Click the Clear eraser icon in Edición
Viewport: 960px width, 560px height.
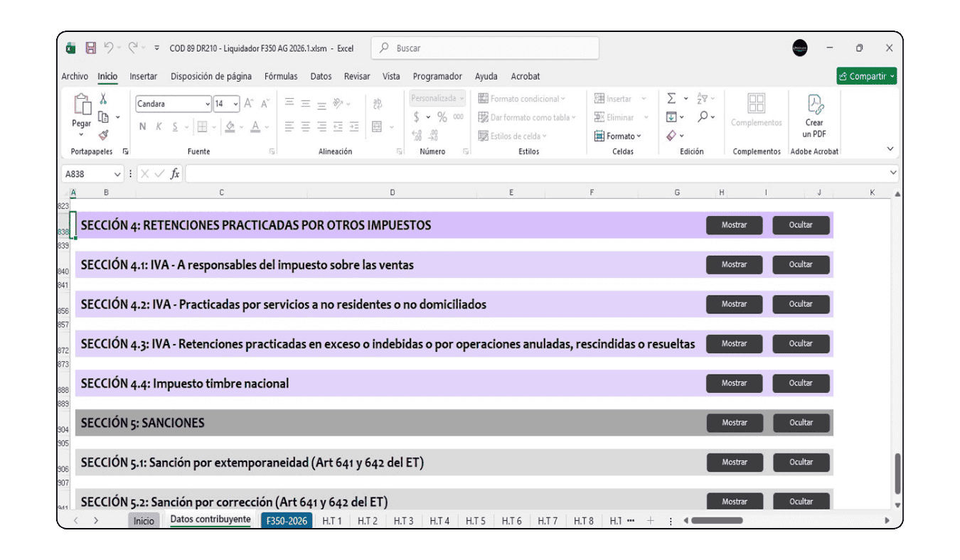point(671,136)
